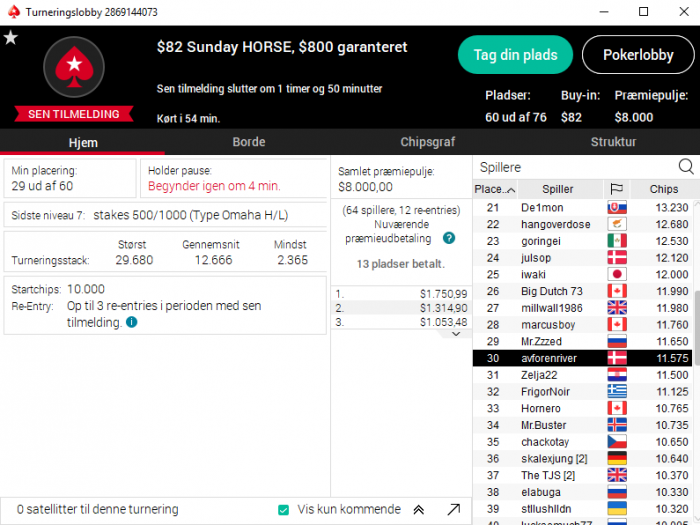The image size is (700, 525).
Task: Click 'Spillere' panel heading
Action: 500,167
